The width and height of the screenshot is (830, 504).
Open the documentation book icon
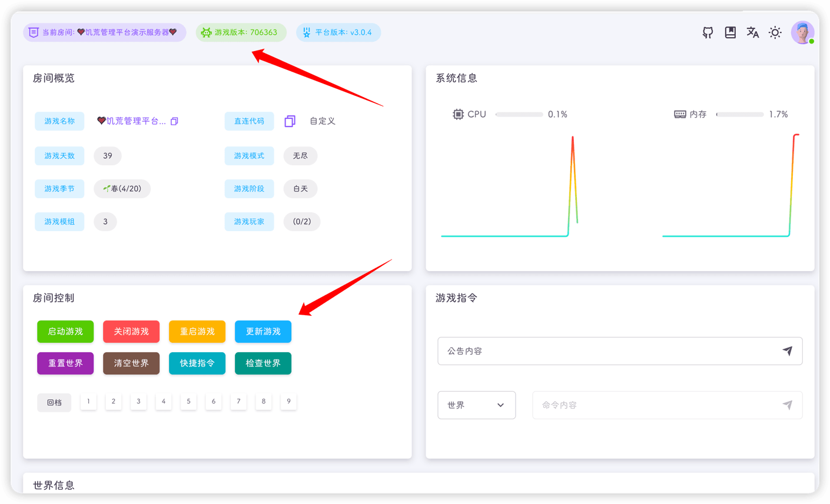pyautogui.click(x=730, y=33)
